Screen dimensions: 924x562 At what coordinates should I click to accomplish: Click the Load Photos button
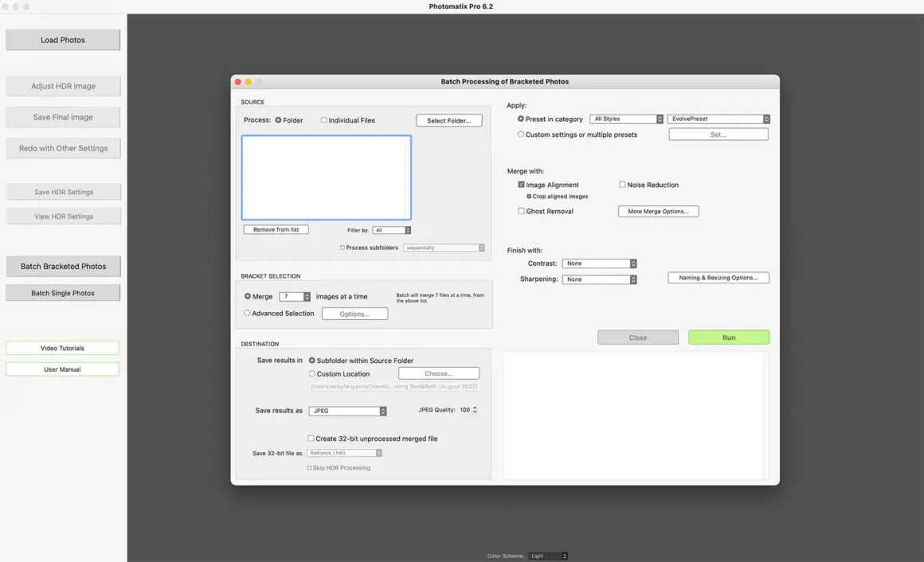point(63,40)
